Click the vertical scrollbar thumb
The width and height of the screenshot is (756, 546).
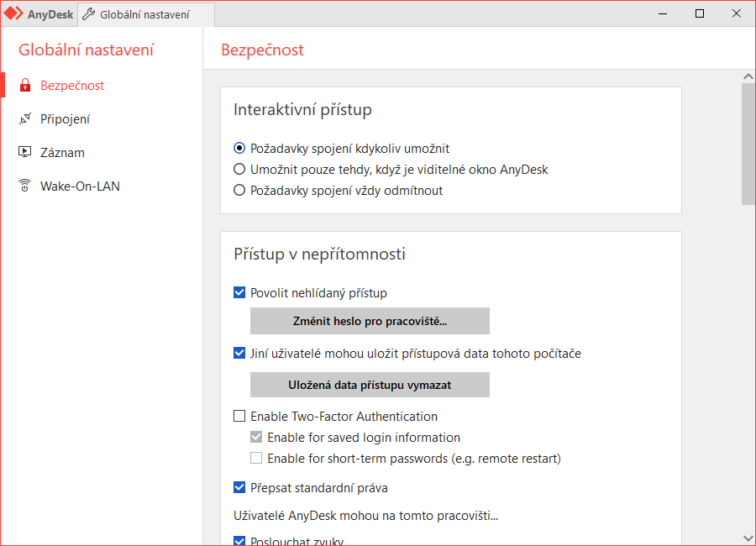coord(748,143)
